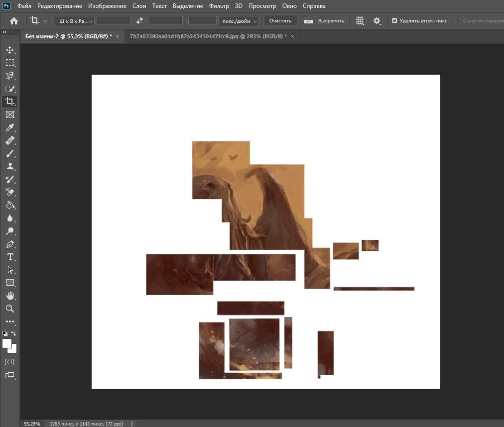Select the Brush tool
Viewport: 504px width, 427px height.
click(x=10, y=154)
